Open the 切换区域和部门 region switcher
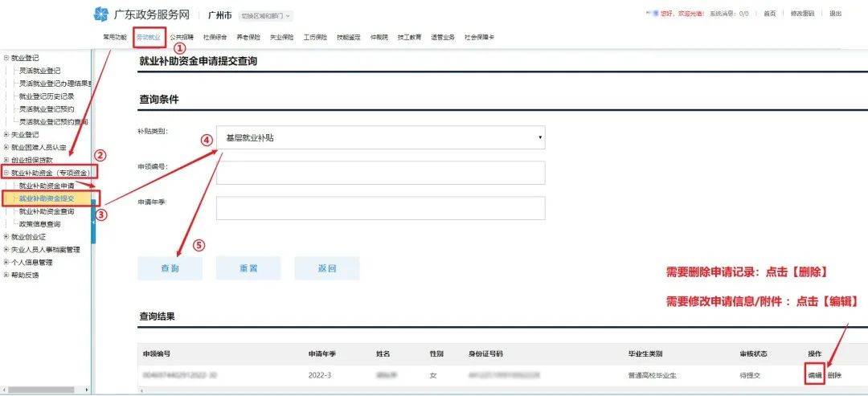The width and height of the screenshot is (868, 396). [266, 15]
